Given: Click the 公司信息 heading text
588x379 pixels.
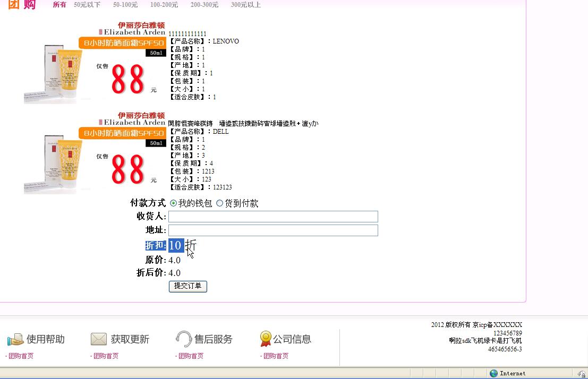Looking at the screenshot, I should pyautogui.click(x=292, y=339).
